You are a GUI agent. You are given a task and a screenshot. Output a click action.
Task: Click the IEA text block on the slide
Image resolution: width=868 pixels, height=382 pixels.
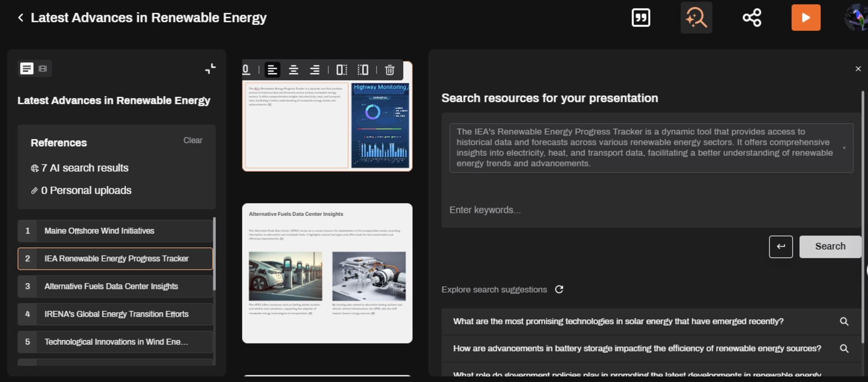coord(296,125)
